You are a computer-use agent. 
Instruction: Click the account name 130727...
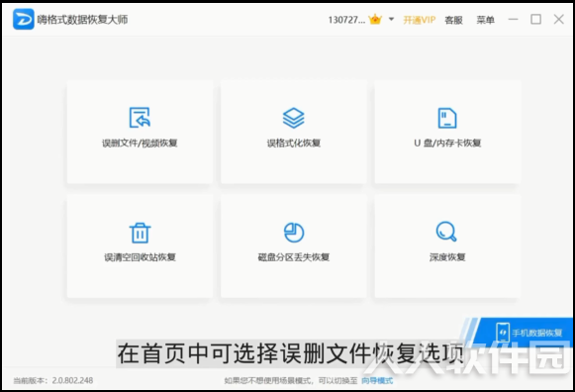pyautogui.click(x=346, y=20)
